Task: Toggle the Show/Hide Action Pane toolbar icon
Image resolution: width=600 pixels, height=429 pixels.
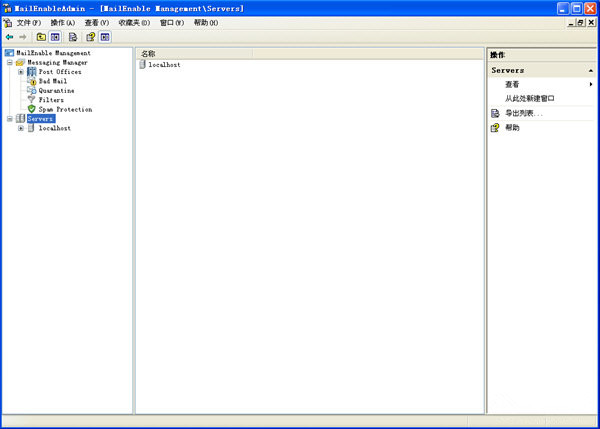Action: [x=105, y=37]
